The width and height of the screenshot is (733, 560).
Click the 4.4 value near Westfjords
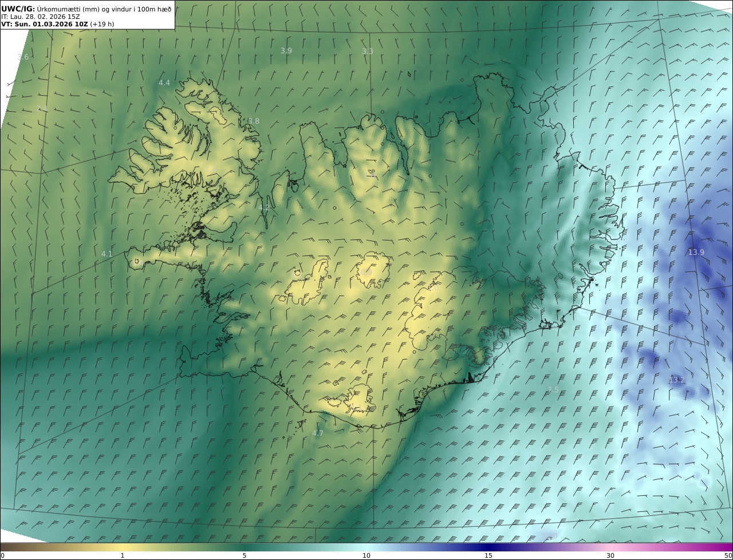pos(164,83)
